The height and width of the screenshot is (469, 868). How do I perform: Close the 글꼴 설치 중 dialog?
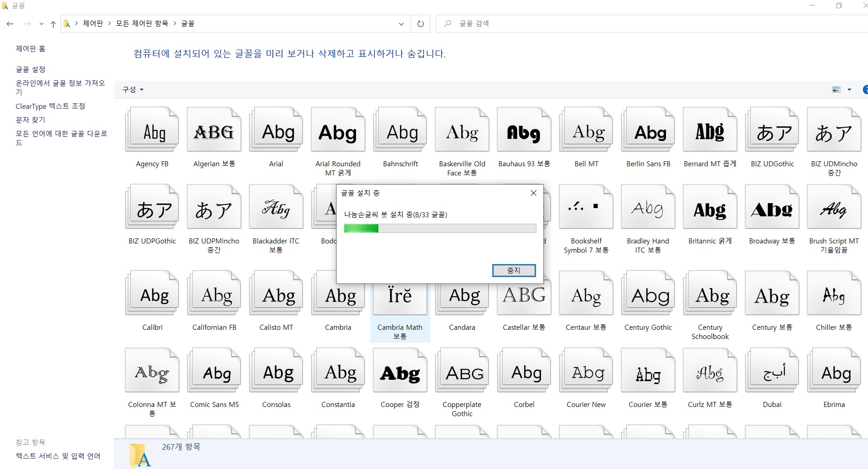[534, 193]
